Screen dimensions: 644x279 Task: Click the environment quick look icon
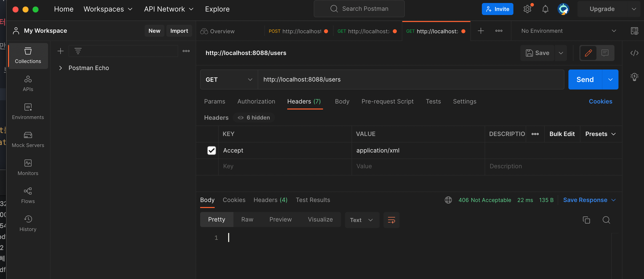point(634,31)
